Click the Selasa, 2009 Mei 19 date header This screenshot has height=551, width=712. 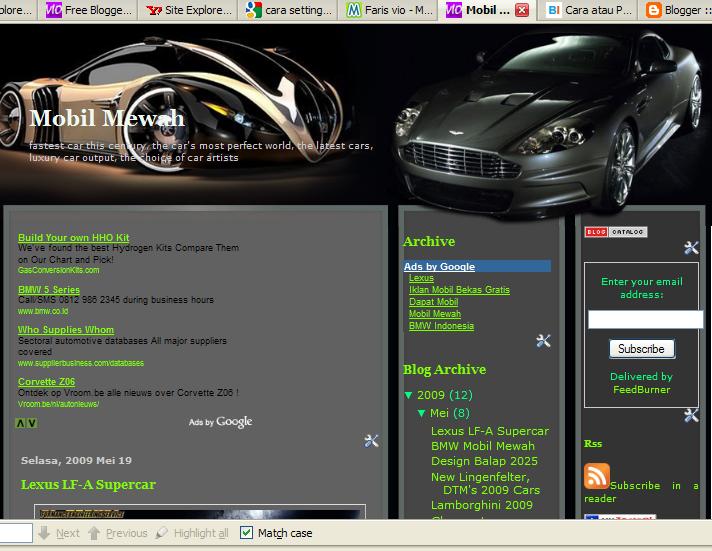76,461
